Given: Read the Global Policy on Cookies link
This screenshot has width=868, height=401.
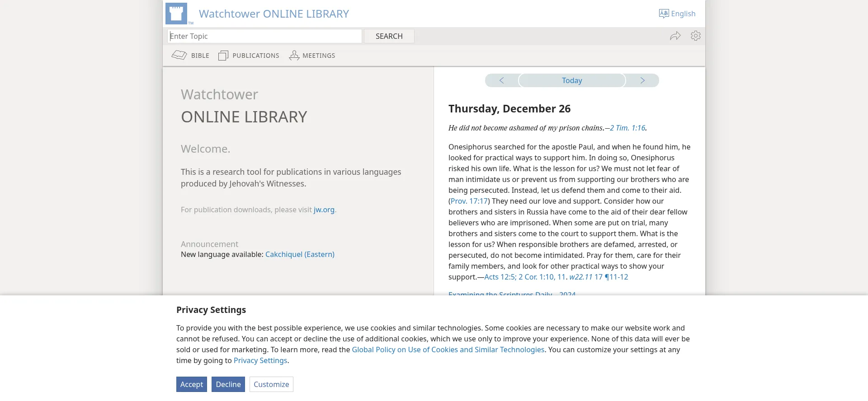Looking at the screenshot, I should [448, 350].
